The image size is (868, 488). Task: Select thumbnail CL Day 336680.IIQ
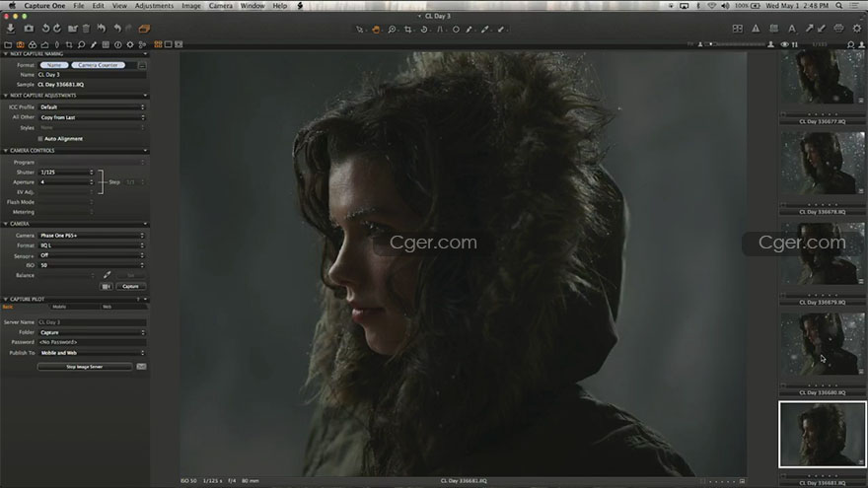coord(822,344)
